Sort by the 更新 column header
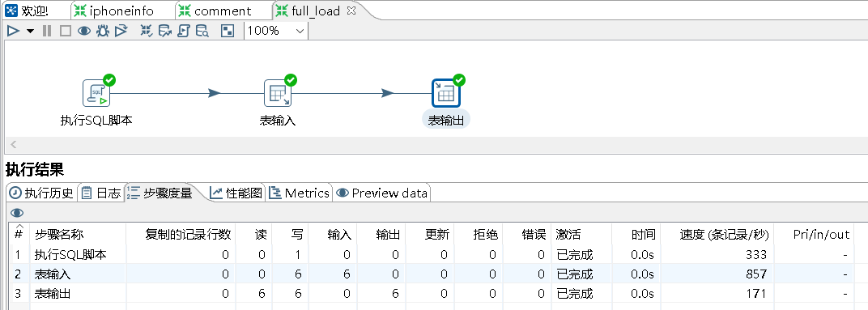Viewport: 868px width, 310px height. (x=430, y=234)
